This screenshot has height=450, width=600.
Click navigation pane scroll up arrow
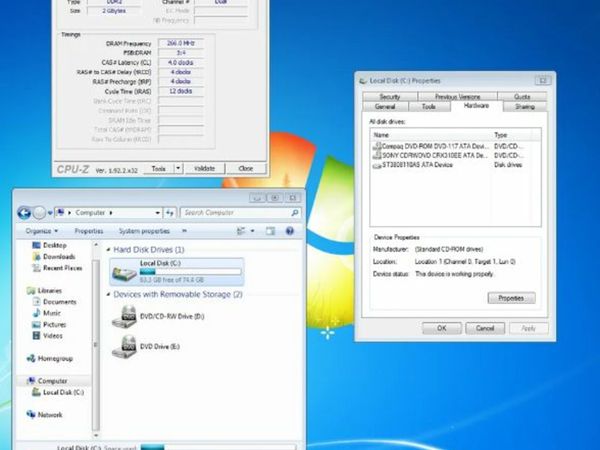pyautogui.click(x=96, y=245)
